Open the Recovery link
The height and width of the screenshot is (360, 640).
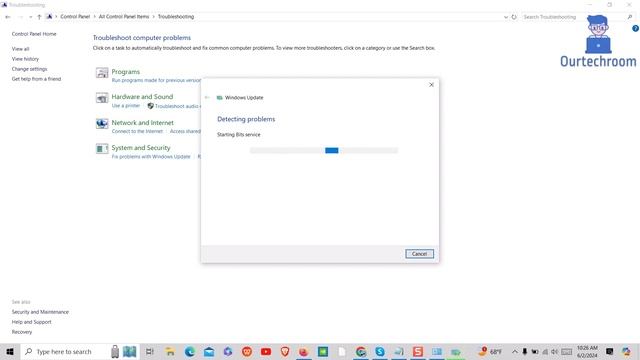tap(22, 332)
